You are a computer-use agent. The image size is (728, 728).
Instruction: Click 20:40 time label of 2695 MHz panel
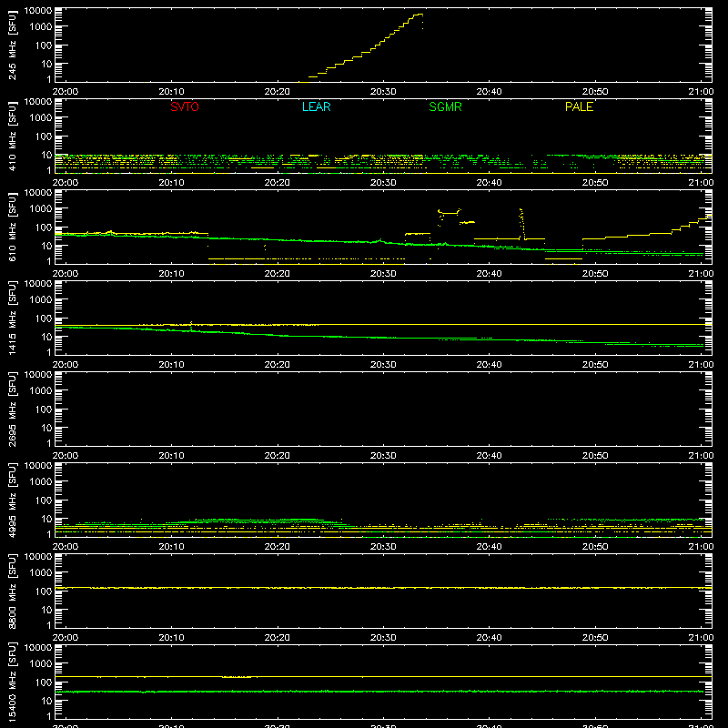[x=489, y=456]
